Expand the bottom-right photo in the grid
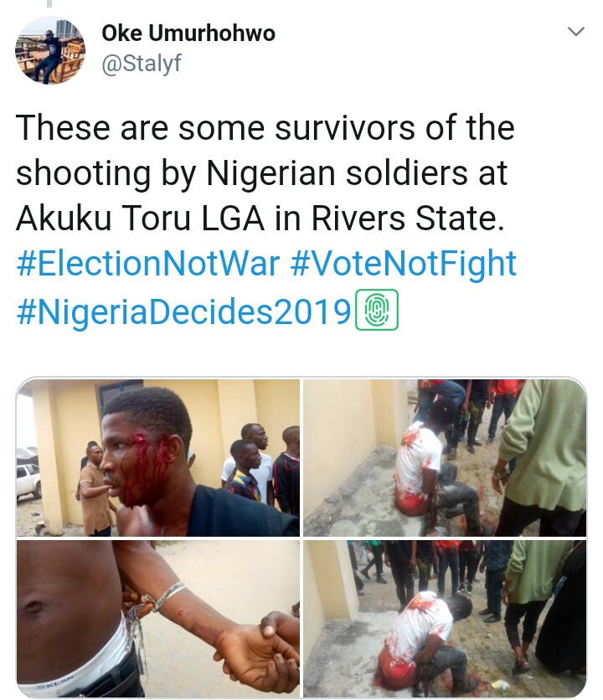The width and height of the screenshot is (603, 700). point(444,618)
